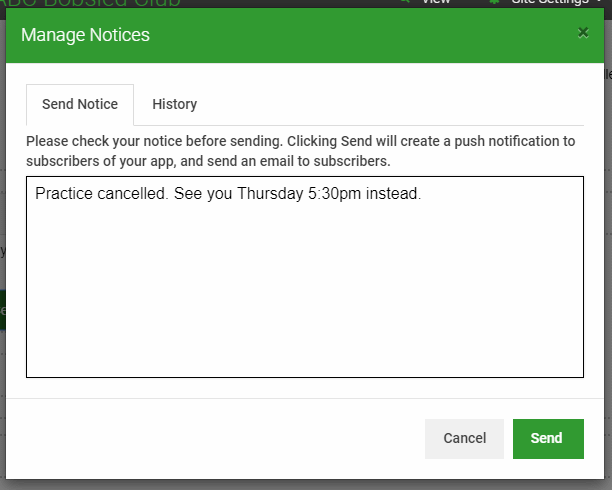Click the Manage Notices dialog title
Image resolution: width=612 pixels, height=490 pixels.
pyautogui.click(x=85, y=35)
